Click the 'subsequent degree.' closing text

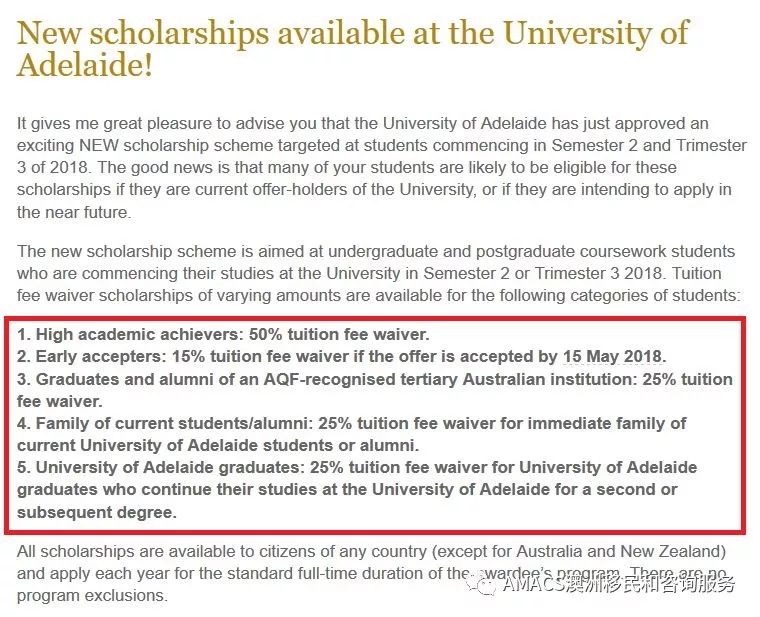[97, 512]
